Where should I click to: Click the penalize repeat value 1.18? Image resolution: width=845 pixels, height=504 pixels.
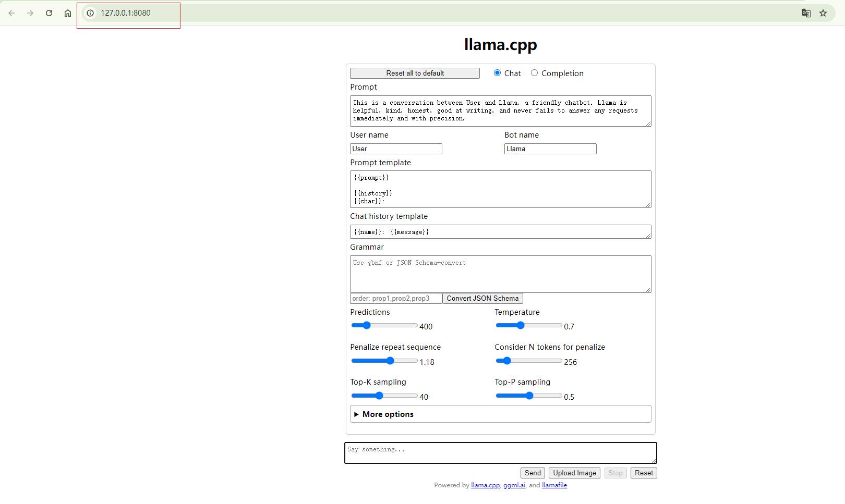pos(427,362)
